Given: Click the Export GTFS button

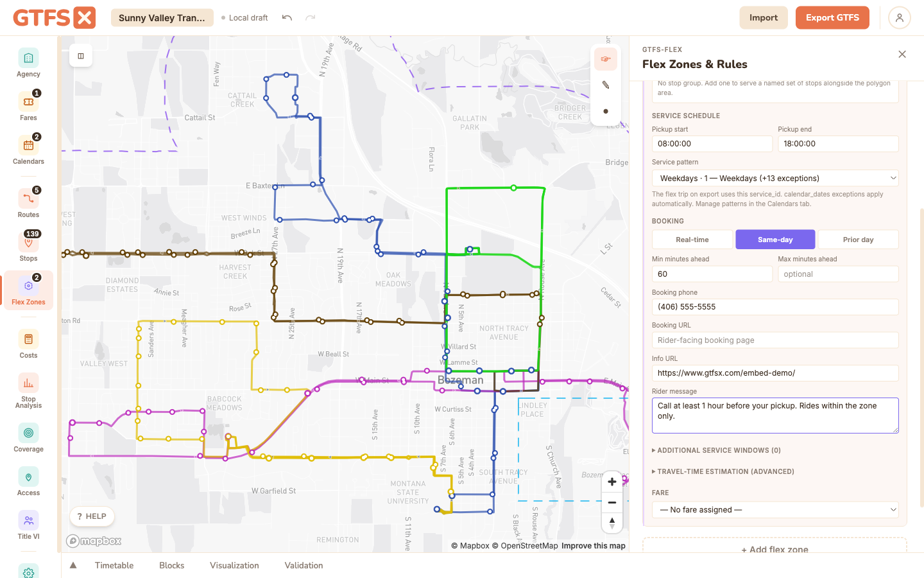Looking at the screenshot, I should [832, 18].
